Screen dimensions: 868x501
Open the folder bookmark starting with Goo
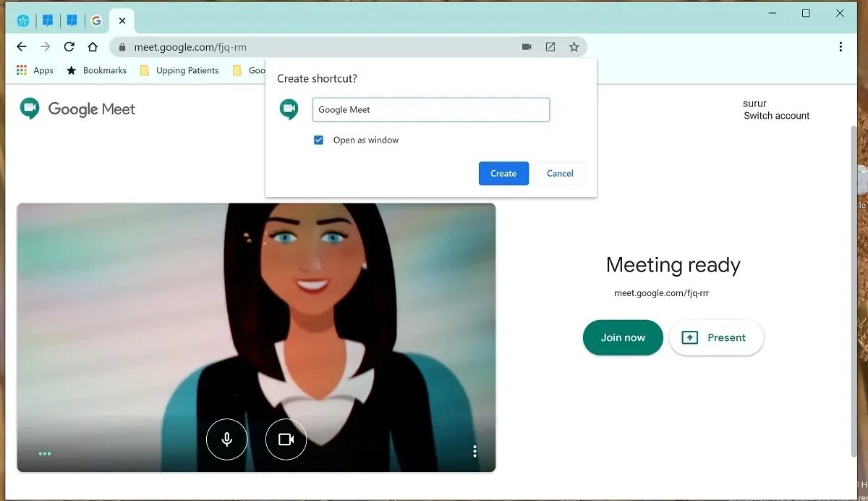pos(248,70)
